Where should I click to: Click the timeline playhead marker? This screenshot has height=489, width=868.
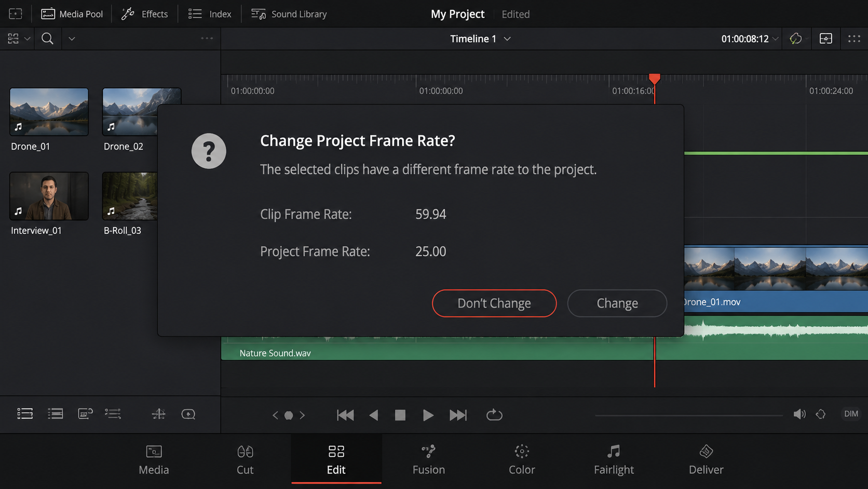pos(654,79)
